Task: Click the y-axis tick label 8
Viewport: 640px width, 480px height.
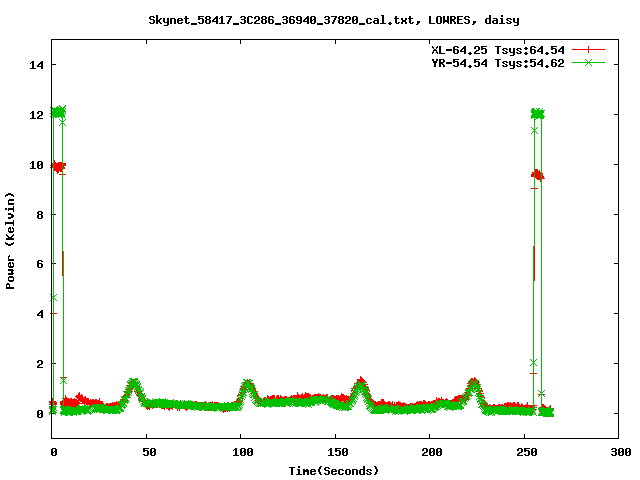Action: (40, 215)
